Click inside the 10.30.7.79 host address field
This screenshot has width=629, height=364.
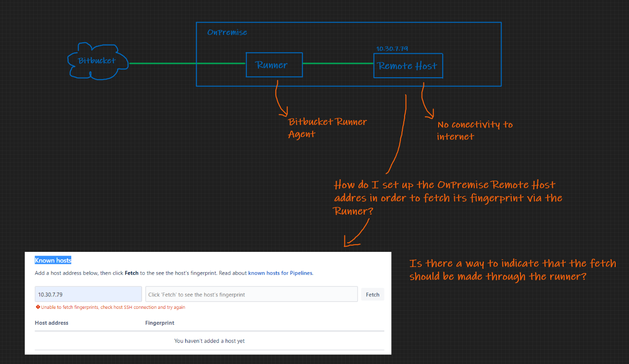click(x=88, y=294)
